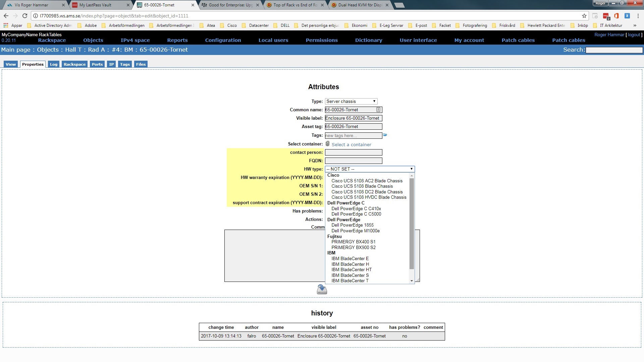
Task: Click the LastPass extension icon
Action: 606,16
